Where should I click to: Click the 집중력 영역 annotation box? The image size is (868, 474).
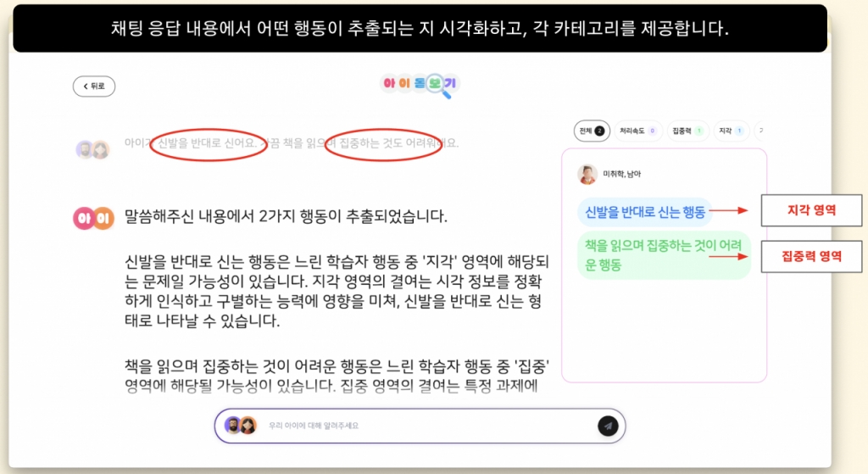click(811, 256)
